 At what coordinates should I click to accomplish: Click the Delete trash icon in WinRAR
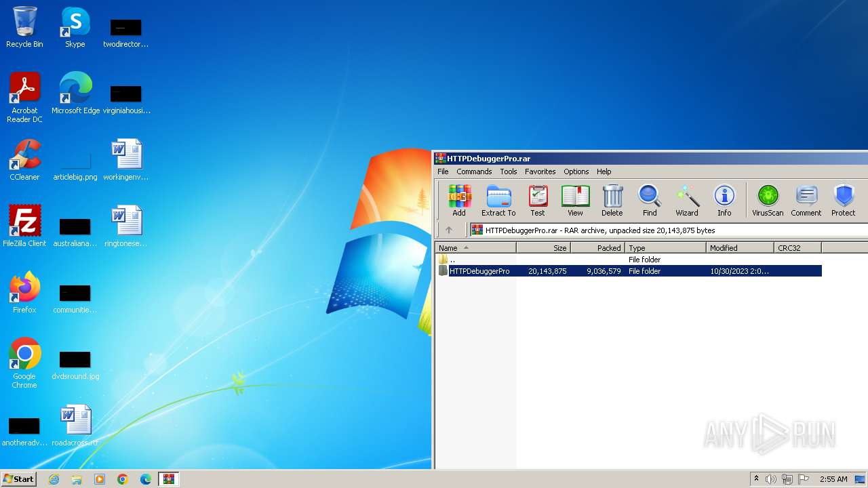[x=612, y=201]
